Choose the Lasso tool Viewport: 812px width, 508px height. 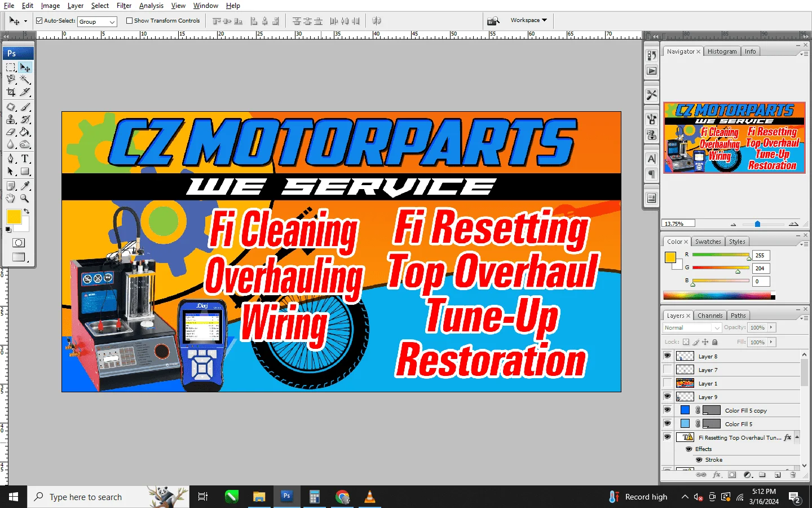click(11, 80)
